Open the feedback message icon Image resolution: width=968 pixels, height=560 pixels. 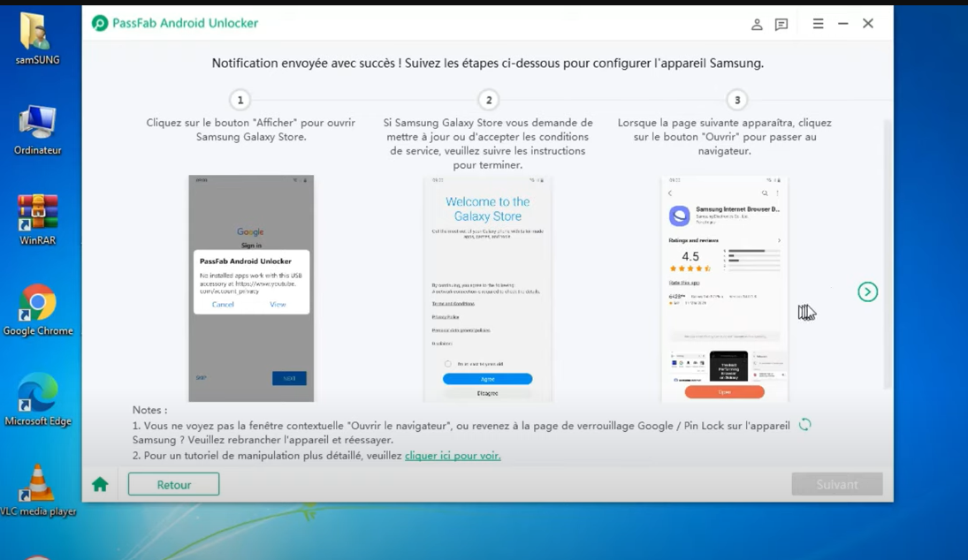click(781, 24)
